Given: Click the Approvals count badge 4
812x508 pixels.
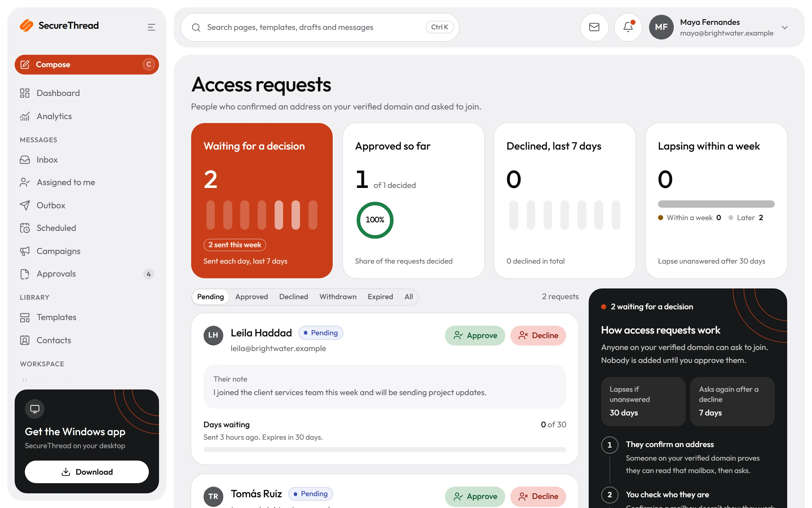Looking at the screenshot, I should pos(148,274).
